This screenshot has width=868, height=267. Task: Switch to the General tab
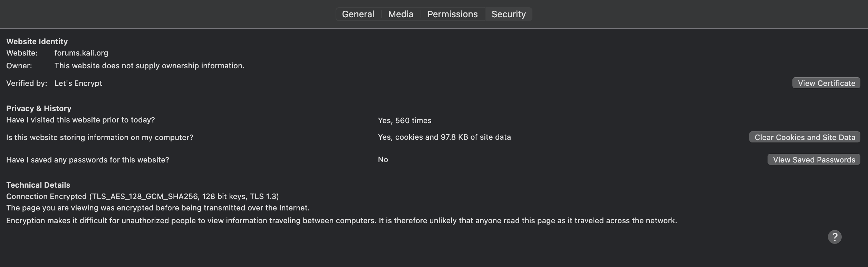pos(358,14)
